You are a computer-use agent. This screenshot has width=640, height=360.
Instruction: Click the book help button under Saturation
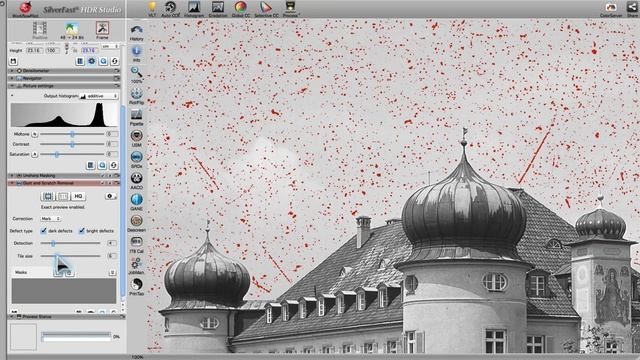(91, 165)
